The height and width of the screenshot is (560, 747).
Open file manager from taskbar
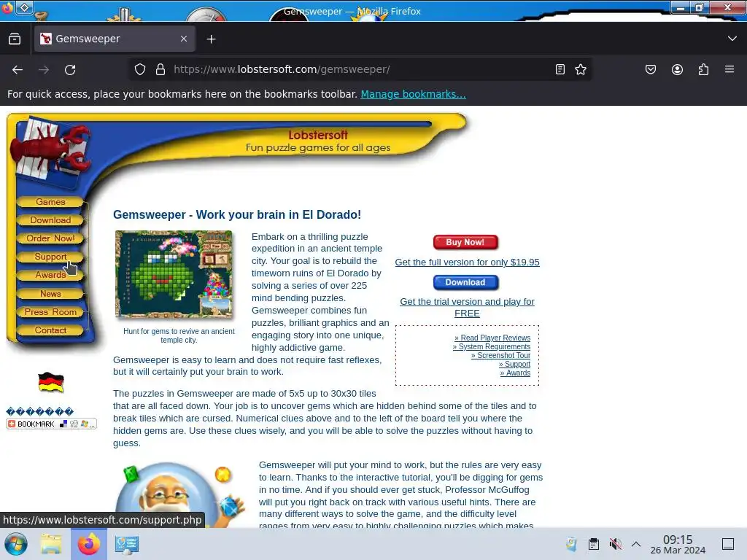tap(51, 544)
